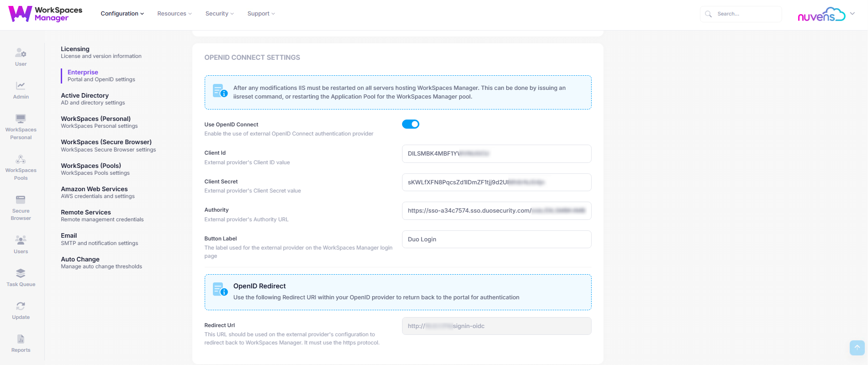Open the nuvens account dropdown chevron

pos(852,14)
